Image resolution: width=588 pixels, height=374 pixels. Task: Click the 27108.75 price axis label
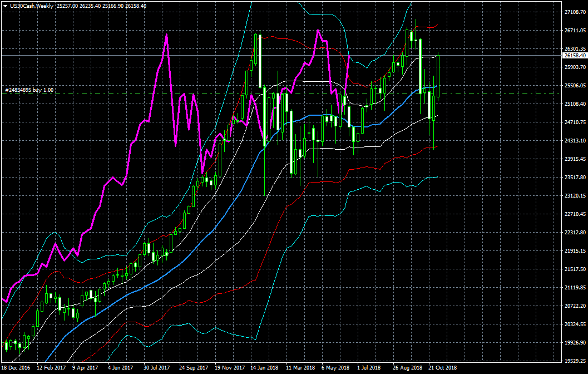coord(575,12)
